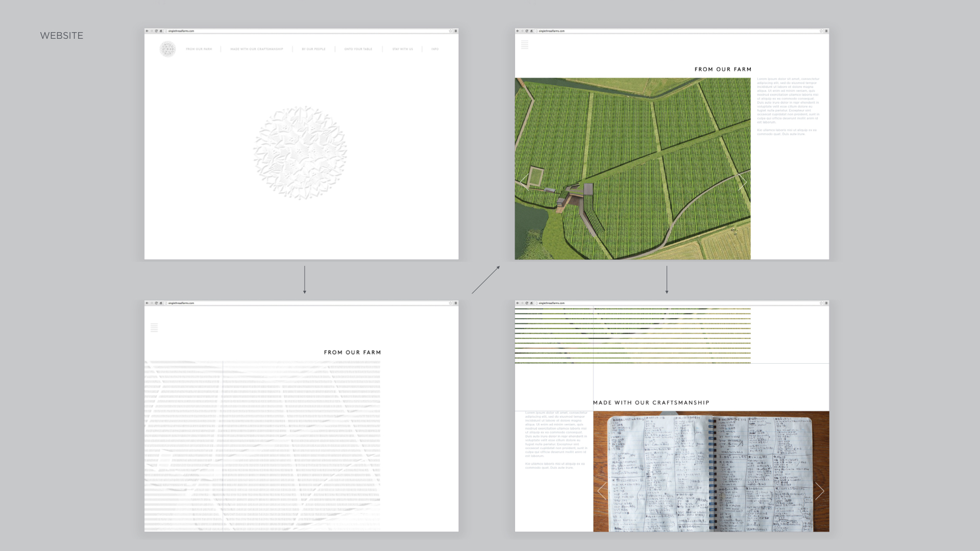Open hamburger menu above aerial farm photo
The width and height of the screenshot is (980, 551).
tap(525, 45)
